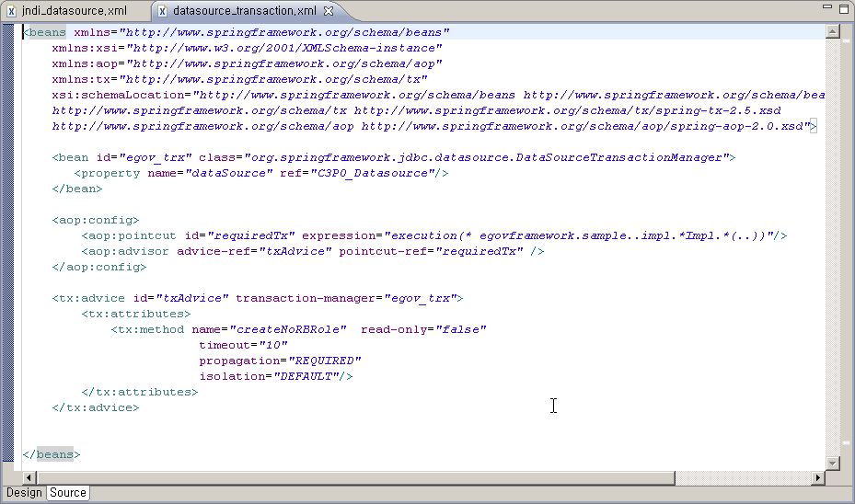This screenshot has width=855, height=504.
Task: Select the datasource_transaction.xml tab
Action: tap(244, 11)
